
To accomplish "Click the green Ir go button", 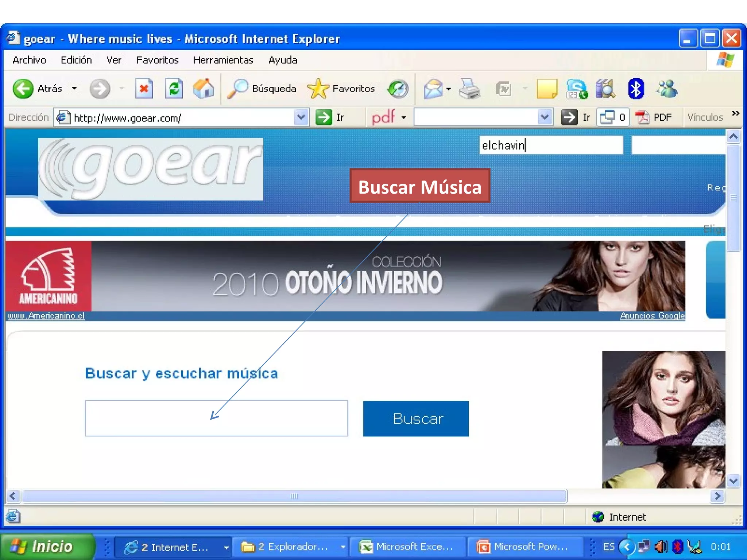I will tap(330, 117).
